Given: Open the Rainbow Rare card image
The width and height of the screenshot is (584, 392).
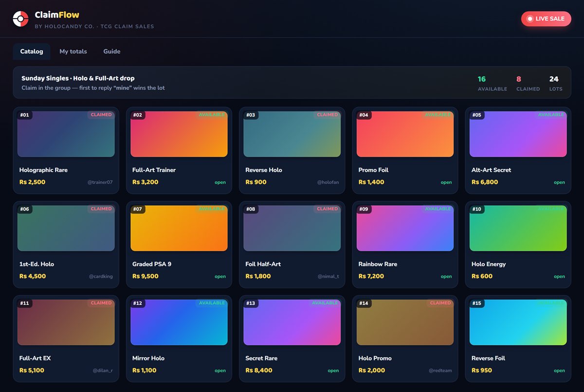Looking at the screenshot, I should pyautogui.click(x=405, y=228).
